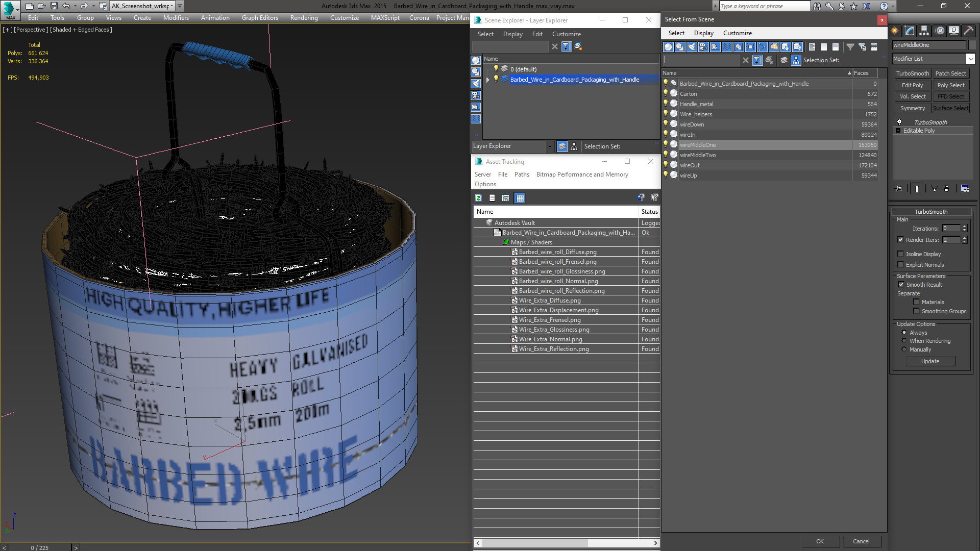This screenshot has height=551, width=980.
Task: Click the Undo arrow in the top toolbar
Action: point(66,6)
